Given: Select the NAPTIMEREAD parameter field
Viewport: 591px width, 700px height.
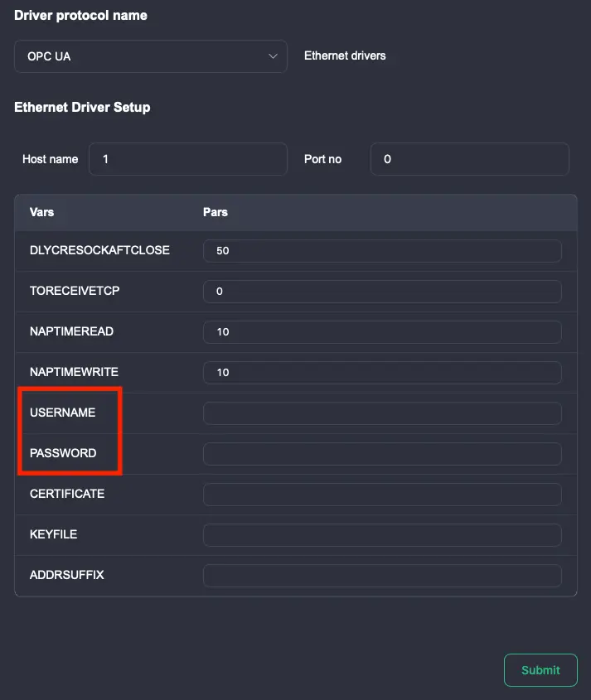Looking at the screenshot, I should (382, 332).
